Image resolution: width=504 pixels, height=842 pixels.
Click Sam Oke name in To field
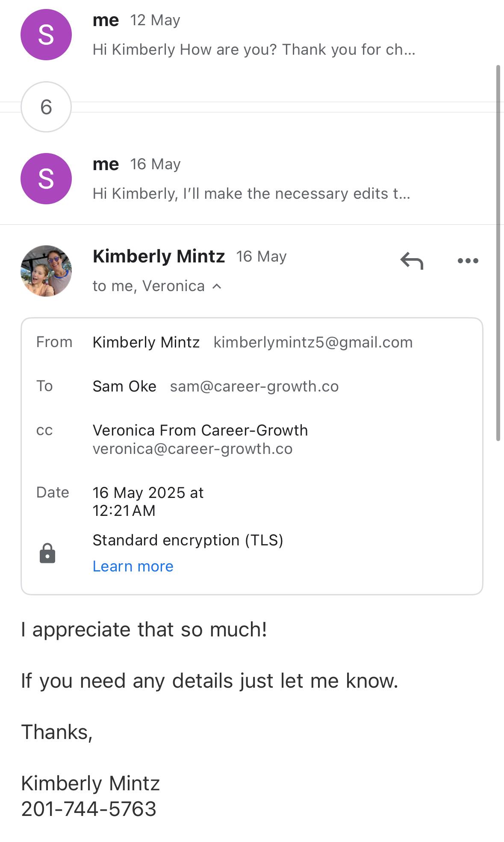tap(124, 386)
